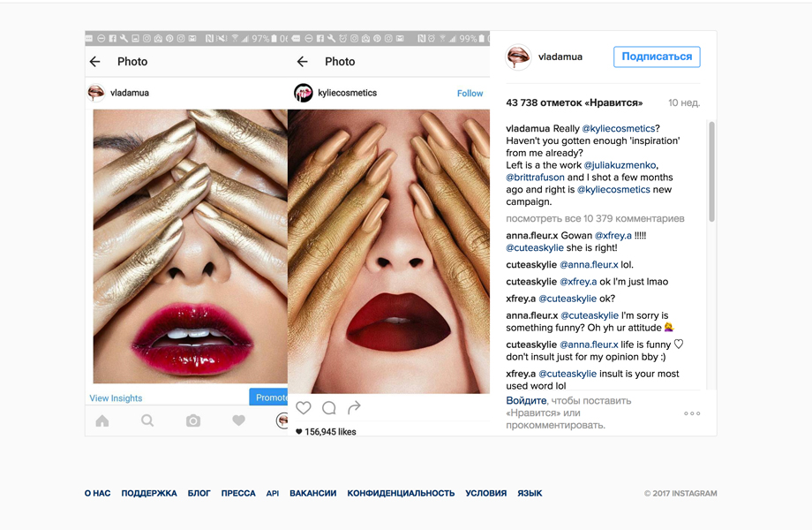The height and width of the screenshot is (530, 812).
Task: Tap the home icon in bottom bar
Action: (102, 421)
